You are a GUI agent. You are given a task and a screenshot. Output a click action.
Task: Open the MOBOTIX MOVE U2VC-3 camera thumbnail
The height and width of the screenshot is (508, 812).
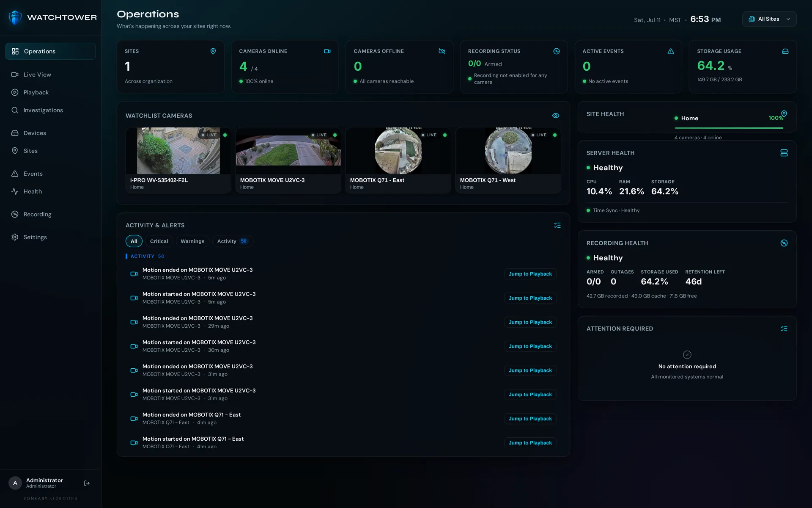pos(288,151)
